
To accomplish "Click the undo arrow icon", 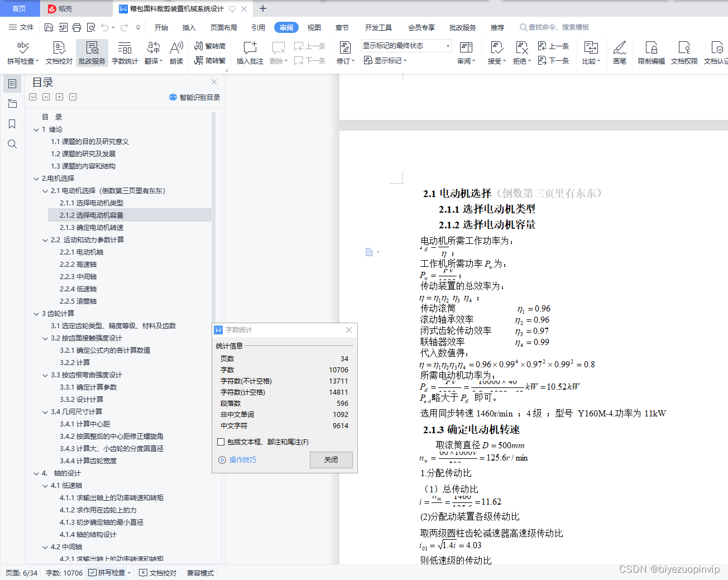I will [x=104, y=27].
